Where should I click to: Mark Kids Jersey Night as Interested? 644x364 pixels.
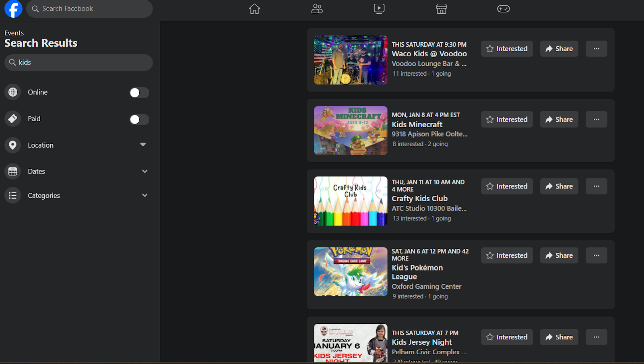[507, 337]
